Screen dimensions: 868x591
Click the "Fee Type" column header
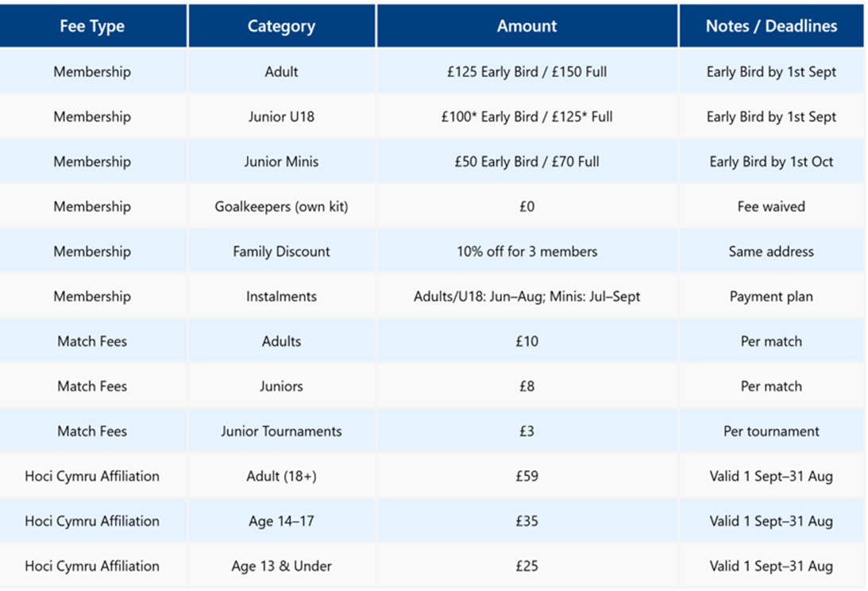pos(92,26)
